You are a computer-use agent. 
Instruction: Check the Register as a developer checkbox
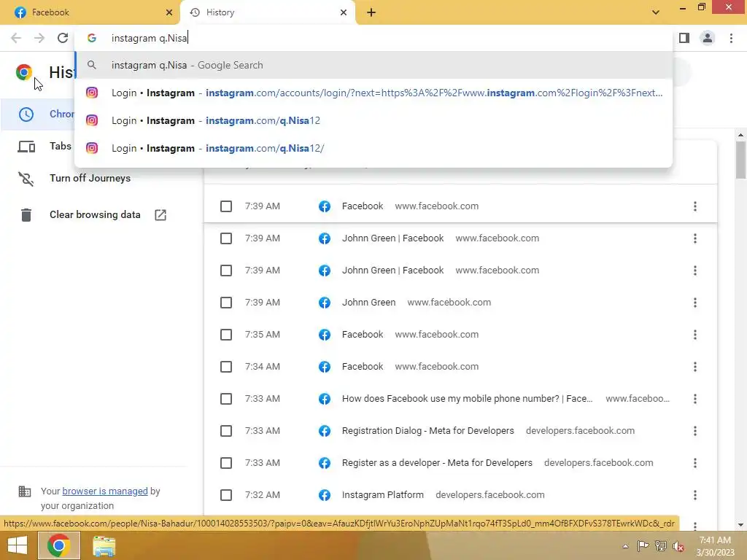coord(226,463)
